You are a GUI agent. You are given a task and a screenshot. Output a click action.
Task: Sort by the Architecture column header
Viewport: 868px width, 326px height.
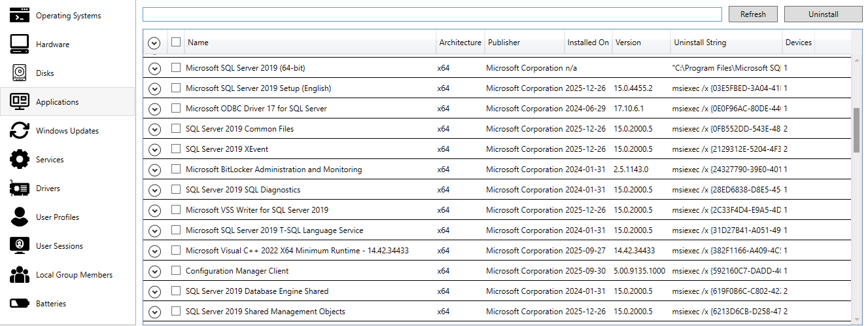[460, 42]
